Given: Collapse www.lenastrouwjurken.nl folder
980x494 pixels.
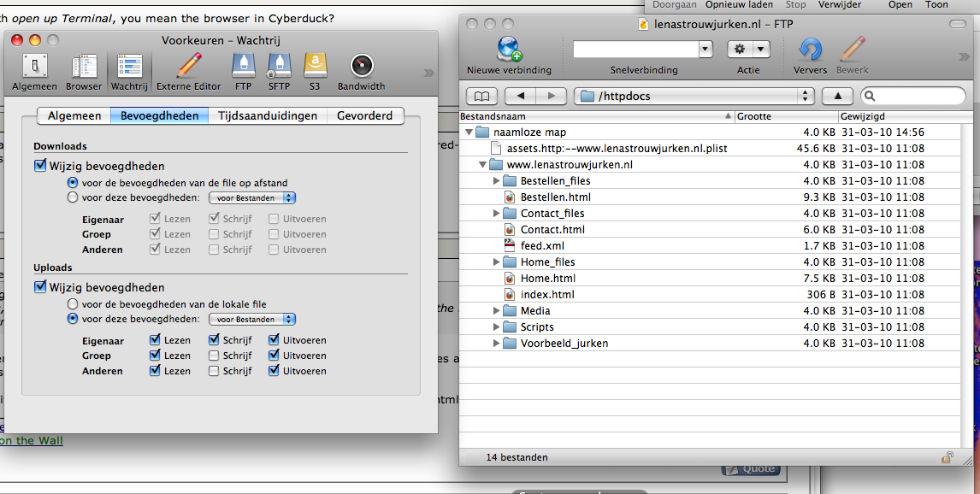Looking at the screenshot, I should (x=482, y=164).
